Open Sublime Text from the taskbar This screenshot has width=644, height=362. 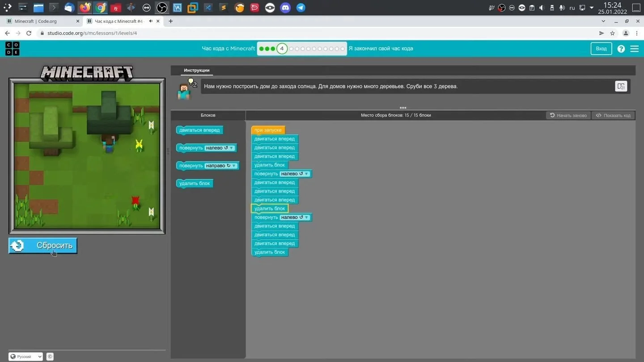[x=224, y=8]
